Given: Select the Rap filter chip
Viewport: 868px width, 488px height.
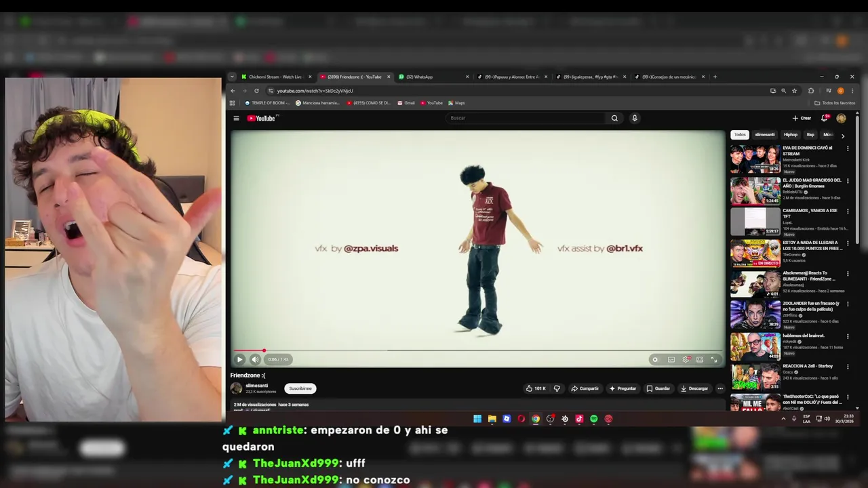Looking at the screenshot, I should (810, 135).
